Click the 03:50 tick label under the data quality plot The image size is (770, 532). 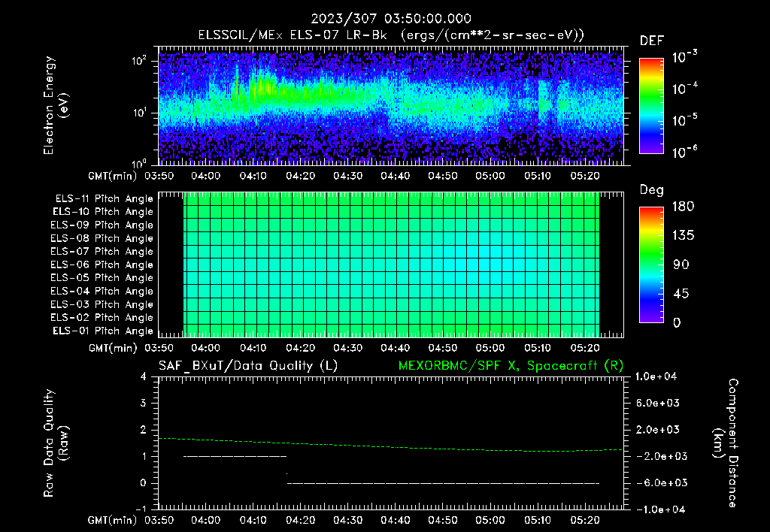[x=159, y=520]
